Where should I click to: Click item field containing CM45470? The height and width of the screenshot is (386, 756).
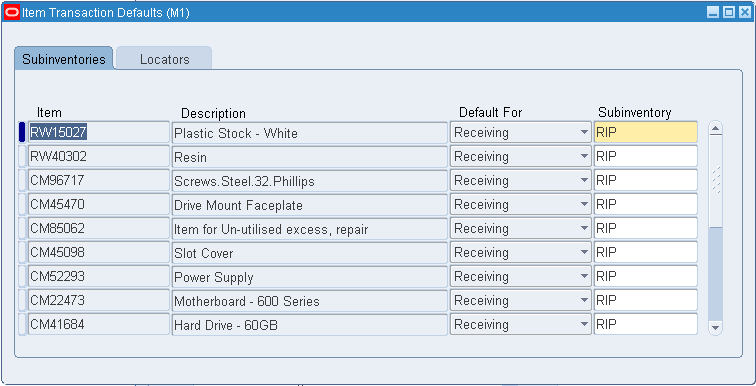(x=99, y=204)
